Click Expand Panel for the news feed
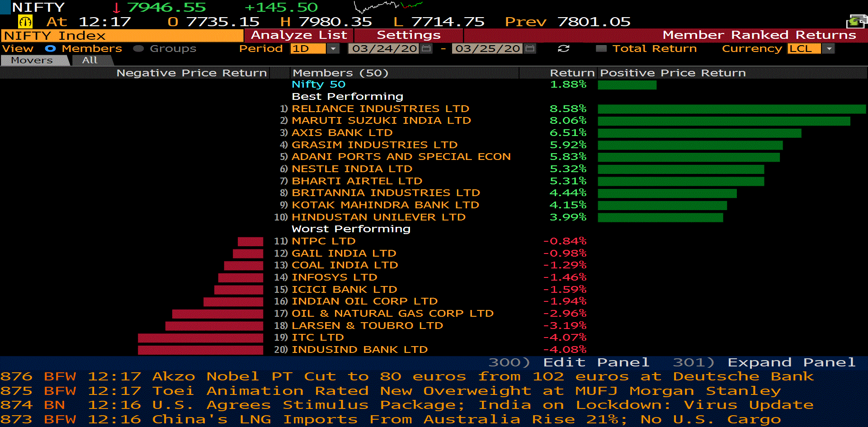Image resolution: width=868 pixels, height=427 pixels. click(x=791, y=362)
